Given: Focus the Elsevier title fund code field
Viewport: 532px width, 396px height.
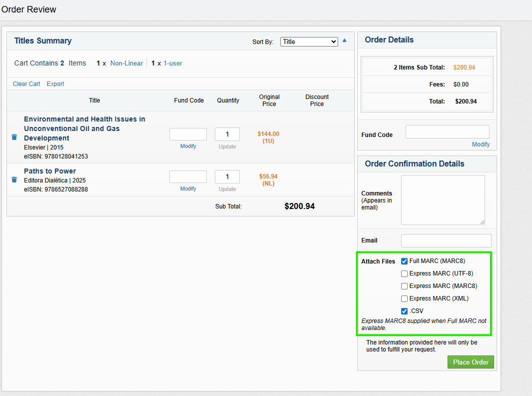Looking at the screenshot, I should (x=188, y=134).
